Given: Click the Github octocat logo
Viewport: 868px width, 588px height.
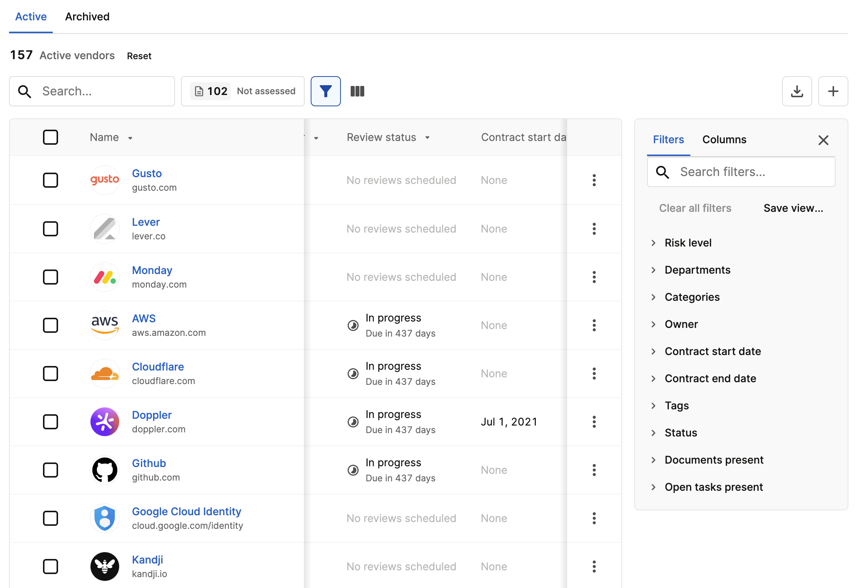Looking at the screenshot, I should pyautogui.click(x=105, y=470).
